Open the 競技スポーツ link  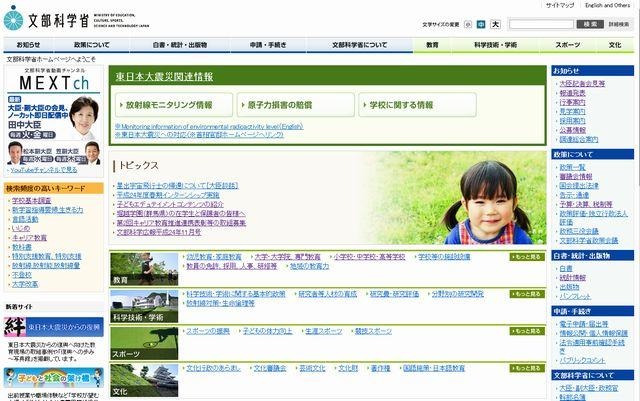(x=373, y=331)
